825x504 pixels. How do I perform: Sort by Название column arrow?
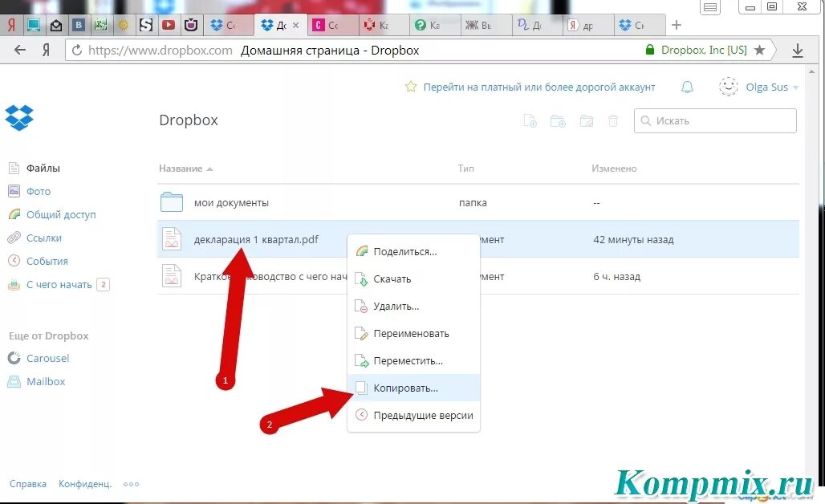tap(210, 169)
